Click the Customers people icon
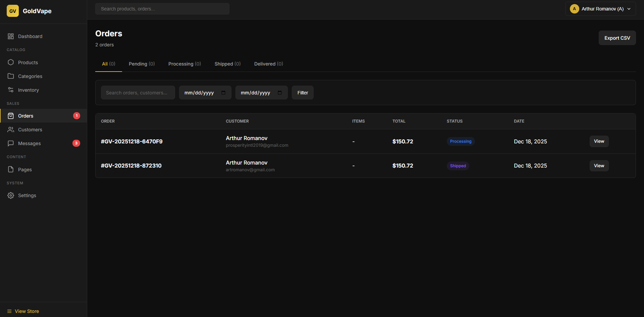 (11, 130)
